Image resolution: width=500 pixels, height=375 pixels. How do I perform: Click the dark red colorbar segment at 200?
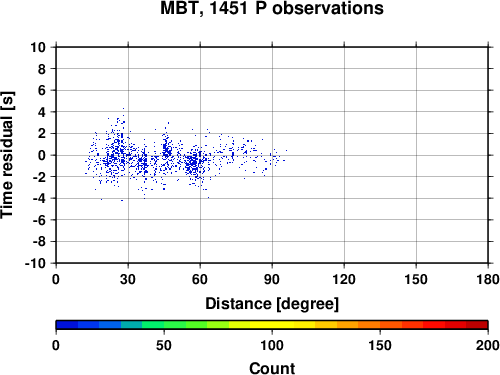coord(477,325)
